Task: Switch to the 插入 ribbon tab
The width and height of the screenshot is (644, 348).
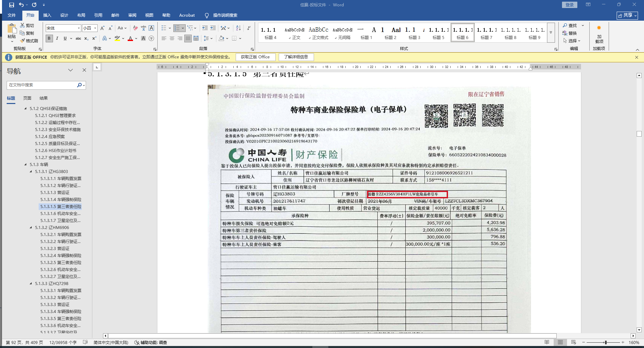Action: [x=47, y=15]
